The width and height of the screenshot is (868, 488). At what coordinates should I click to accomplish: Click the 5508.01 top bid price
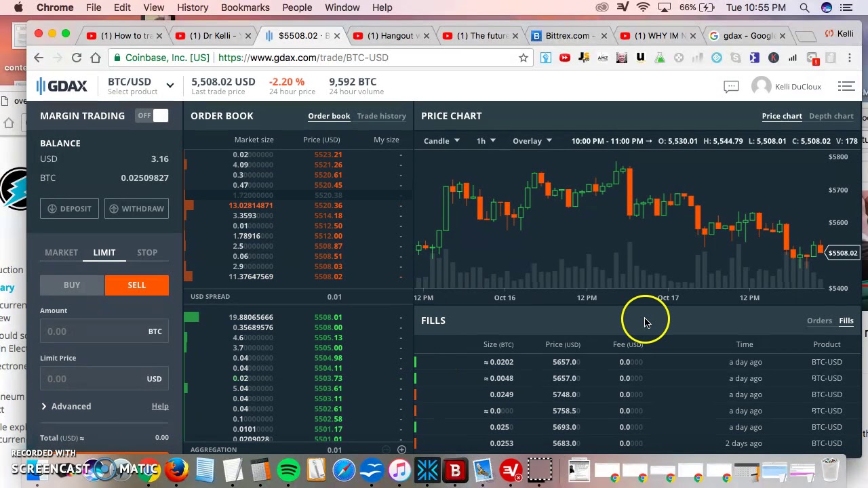[x=328, y=317]
